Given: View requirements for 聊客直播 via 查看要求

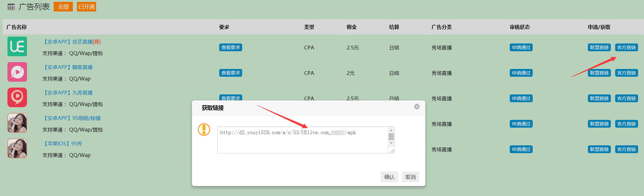Looking at the screenshot, I should point(231,73).
